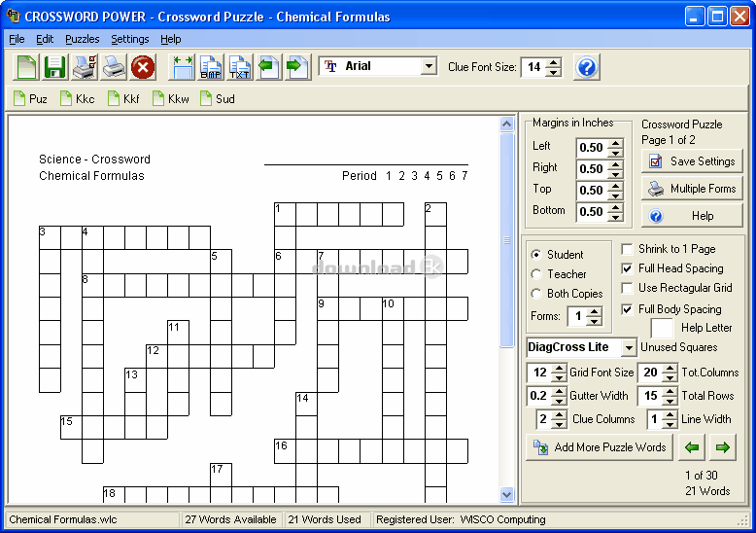Decrease Total Rows stepper value
The image size is (756, 533).
click(670, 401)
